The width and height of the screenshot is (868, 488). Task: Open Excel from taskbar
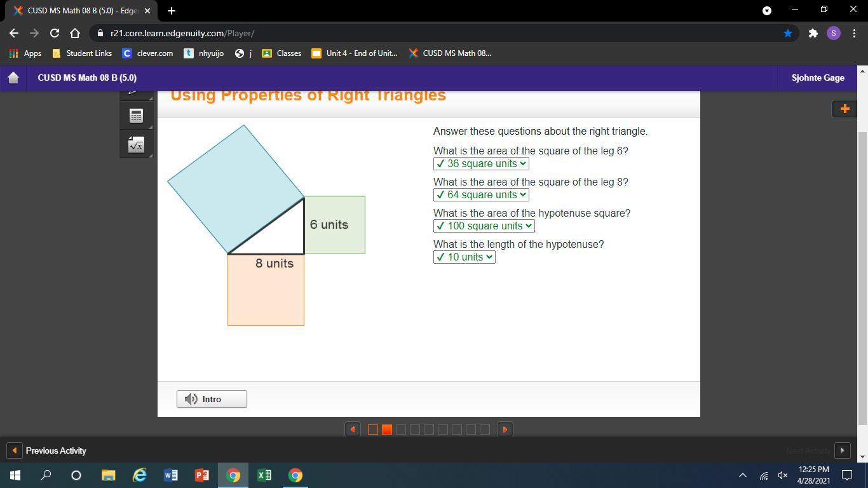[x=264, y=475]
